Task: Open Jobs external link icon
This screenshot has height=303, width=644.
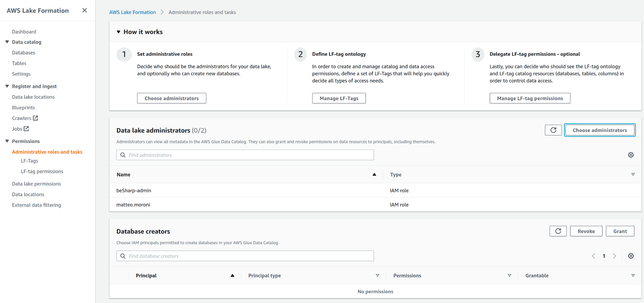Action: click(26, 128)
